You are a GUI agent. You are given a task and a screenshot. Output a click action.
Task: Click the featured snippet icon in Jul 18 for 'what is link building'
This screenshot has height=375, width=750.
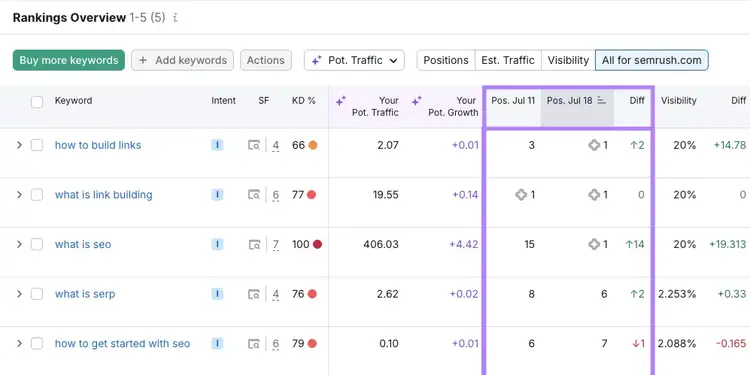pos(594,195)
